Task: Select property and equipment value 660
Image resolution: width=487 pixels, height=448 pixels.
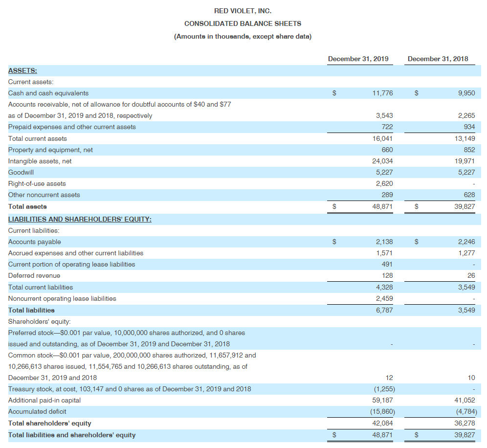Action: 387,150
